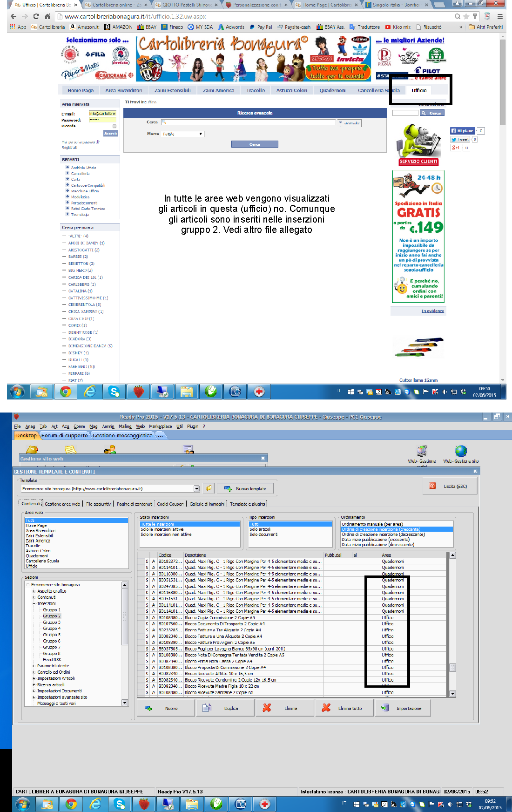Image resolution: width=512 pixels, height=812 pixels.
Task: Open the Quadernoni website tab
Action: click(332, 90)
